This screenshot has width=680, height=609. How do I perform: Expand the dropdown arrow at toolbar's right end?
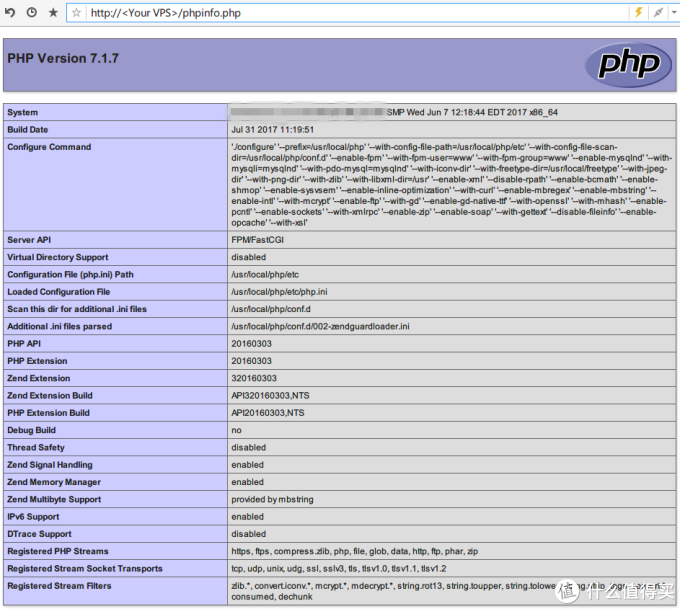[x=675, y=13]
